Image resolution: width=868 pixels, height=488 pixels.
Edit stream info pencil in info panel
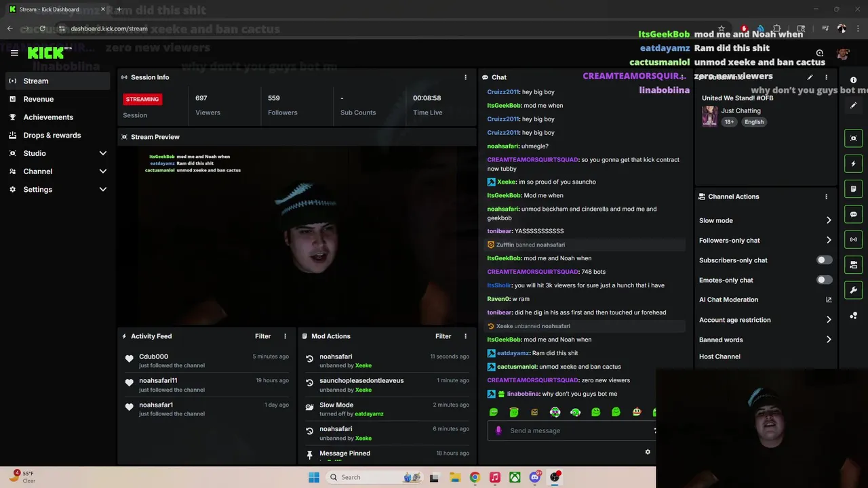pyautogui.click(x=810, y=77)
